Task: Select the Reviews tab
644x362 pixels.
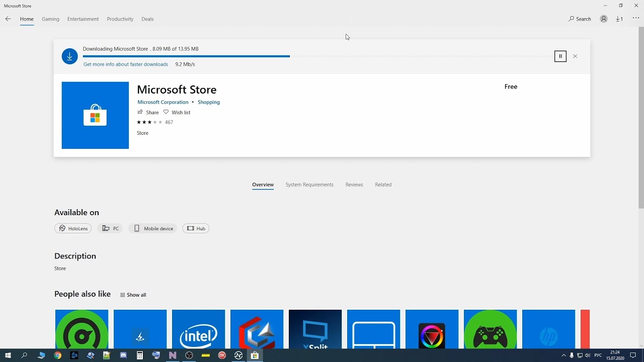Action: [x=354, y=185]
